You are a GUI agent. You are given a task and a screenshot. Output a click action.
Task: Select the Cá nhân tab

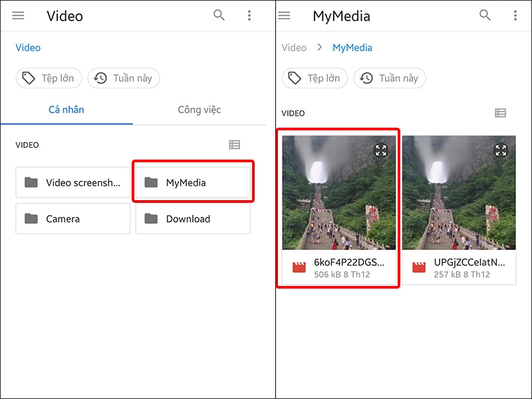[66, 110]
